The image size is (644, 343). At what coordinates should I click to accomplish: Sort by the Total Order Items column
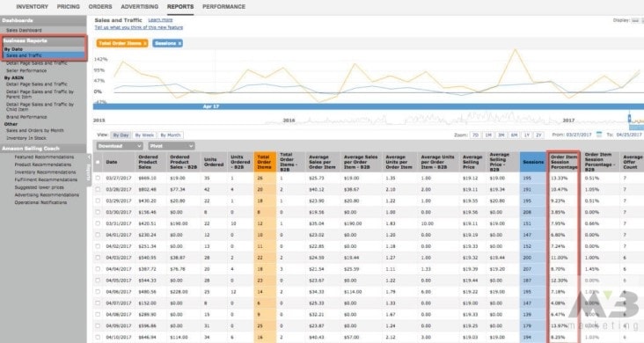265,162
